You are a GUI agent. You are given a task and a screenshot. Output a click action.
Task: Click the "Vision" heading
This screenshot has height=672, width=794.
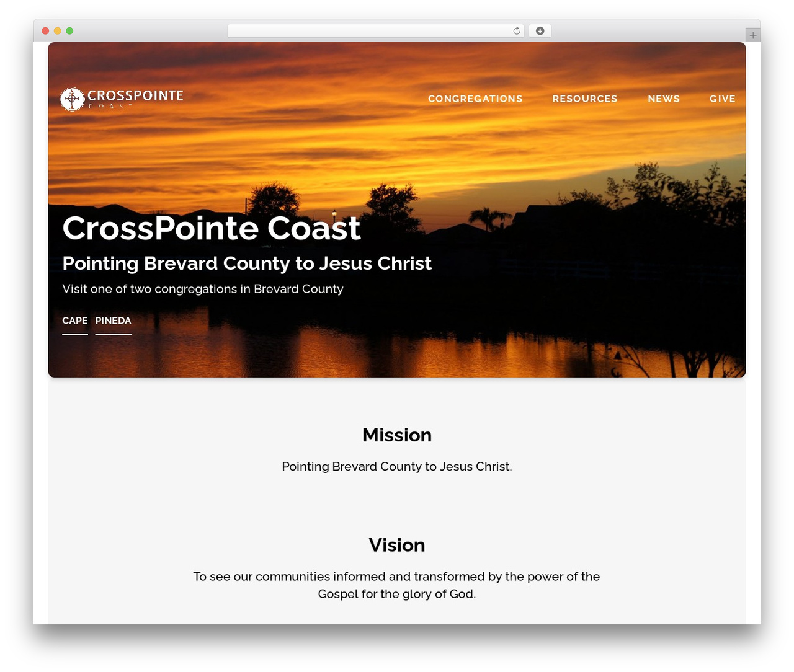tap(397, 545)
